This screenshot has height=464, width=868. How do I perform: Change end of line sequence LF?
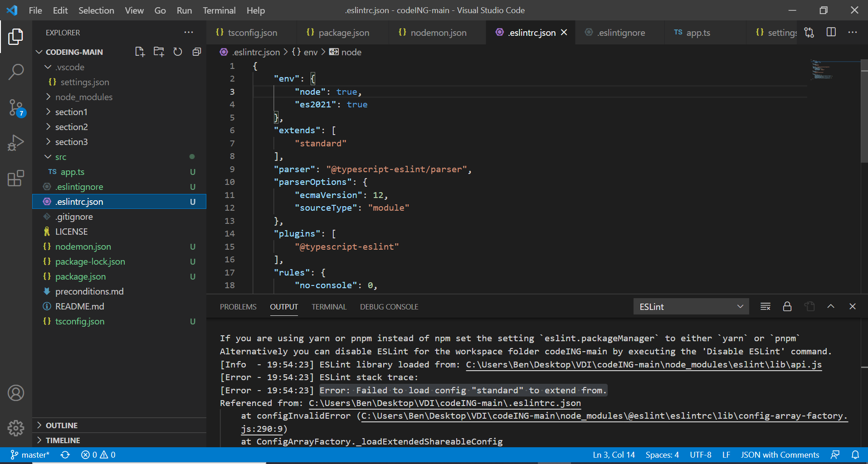point(726,454)
